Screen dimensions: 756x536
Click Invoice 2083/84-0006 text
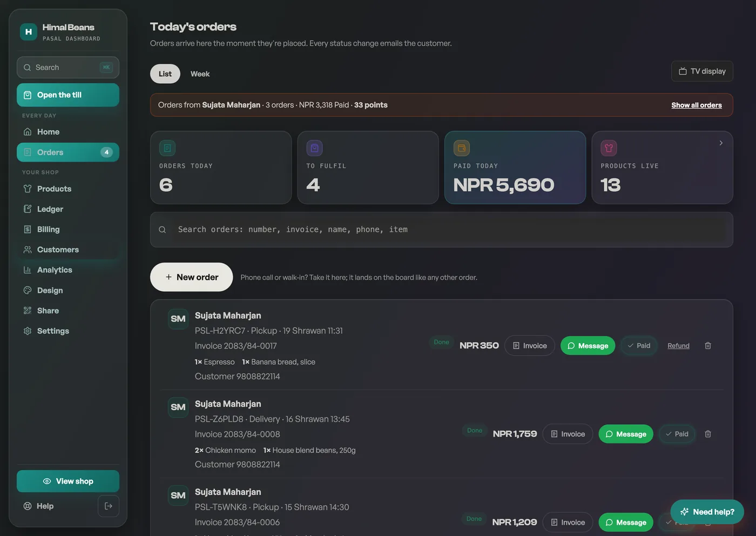238,522
